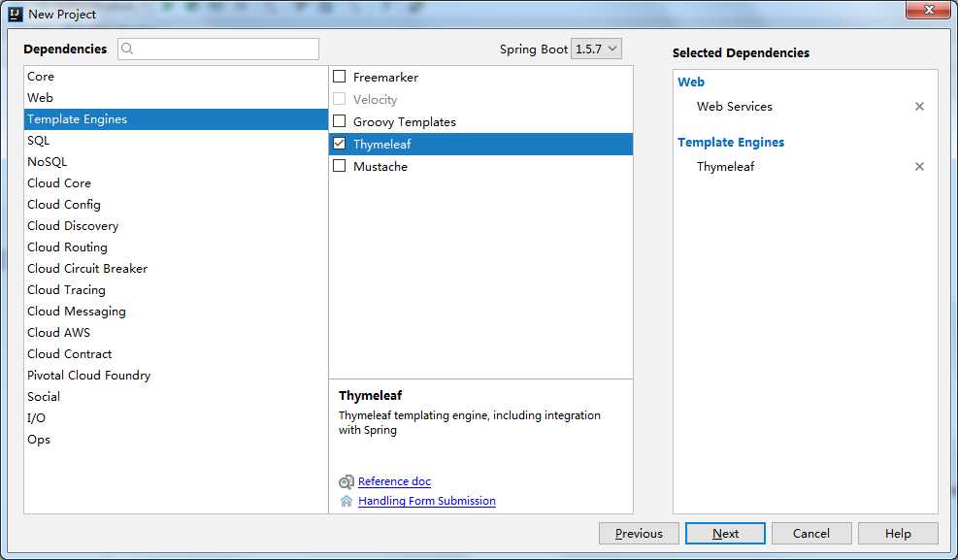Open the Spring Boot version dropdown
This screenshot has width=958, height=560.
[596, 49]
